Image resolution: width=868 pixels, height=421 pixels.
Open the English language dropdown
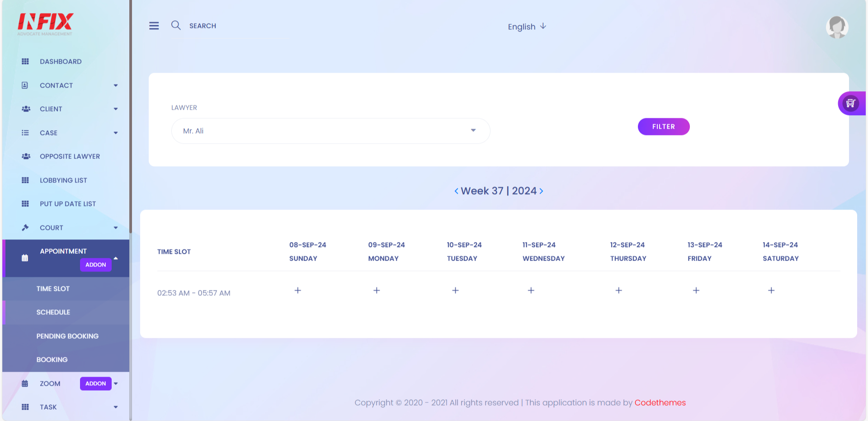527,27
